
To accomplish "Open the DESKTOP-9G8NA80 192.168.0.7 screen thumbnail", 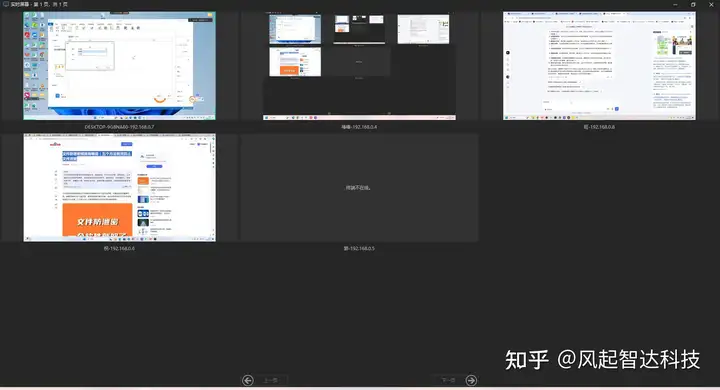I will (x=119, y=66).
